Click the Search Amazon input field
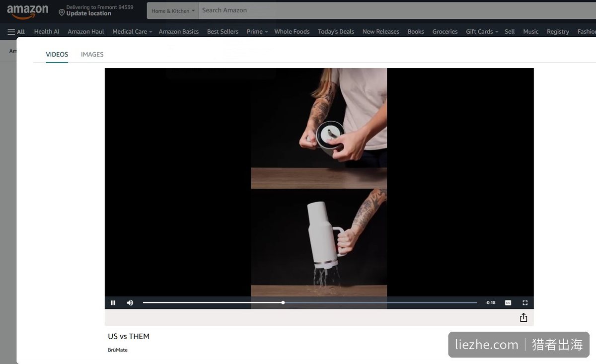This screenshot has width=596, height=364. 397,10
